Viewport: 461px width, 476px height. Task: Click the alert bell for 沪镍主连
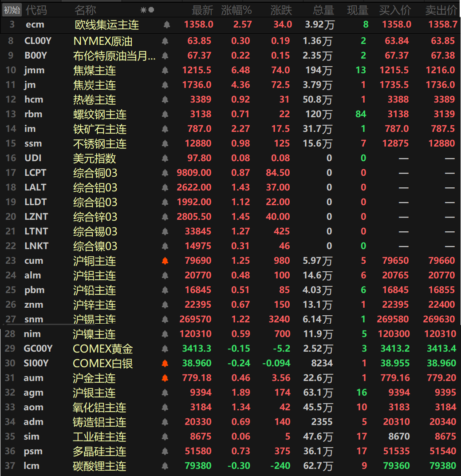[165, 334]
